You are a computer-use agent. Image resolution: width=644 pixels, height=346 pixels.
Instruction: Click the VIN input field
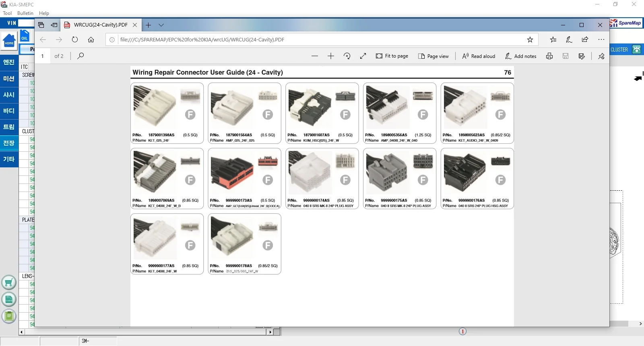(x=26, y=23)
